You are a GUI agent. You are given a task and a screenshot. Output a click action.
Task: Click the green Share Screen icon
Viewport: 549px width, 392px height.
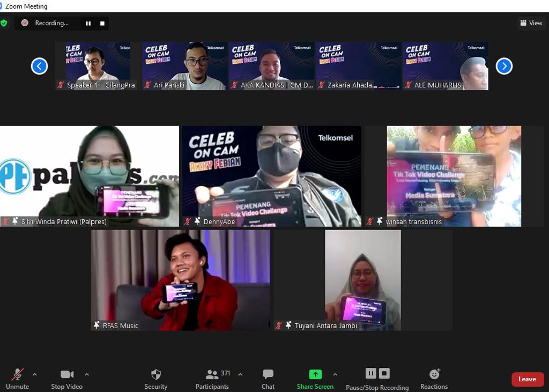pyautogui.click(x=315, y=374)
